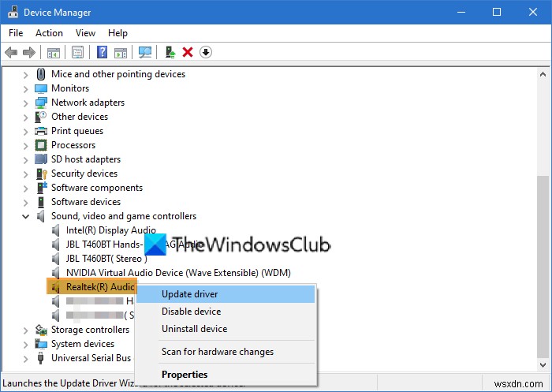Viewport: 552px width, 392px height.
Task: Click the Monitors category icon
Action: click(41, 88)
